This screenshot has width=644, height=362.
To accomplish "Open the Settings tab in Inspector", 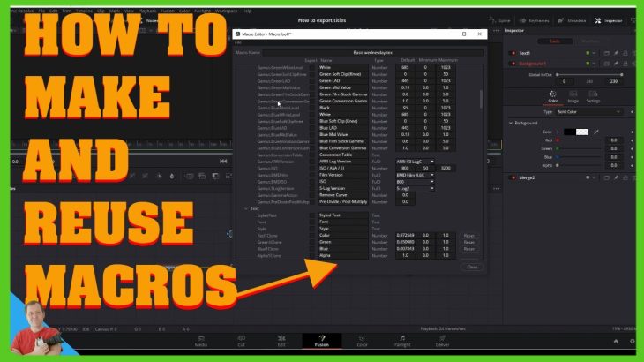I will point(593,97).
